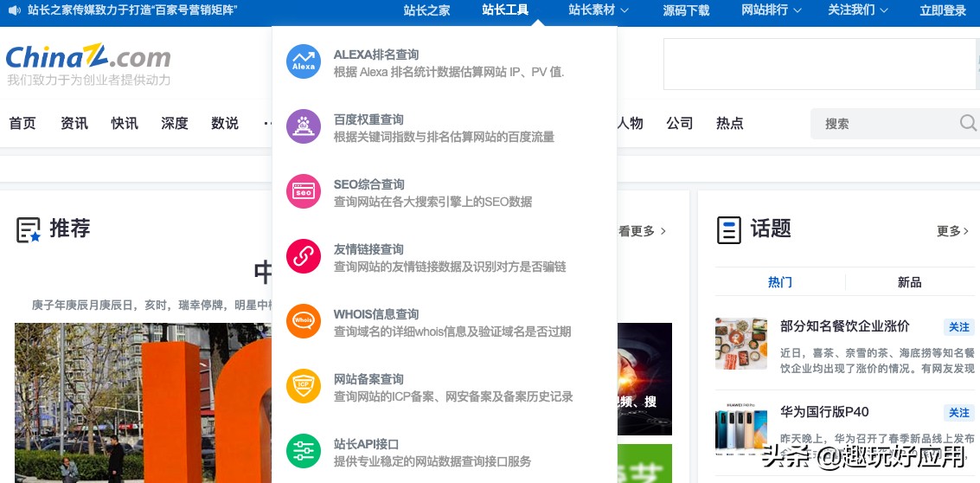
Task: Click the 近日，喜茶、奈雪的茶 summary text
Action: (x=877, y=360)
